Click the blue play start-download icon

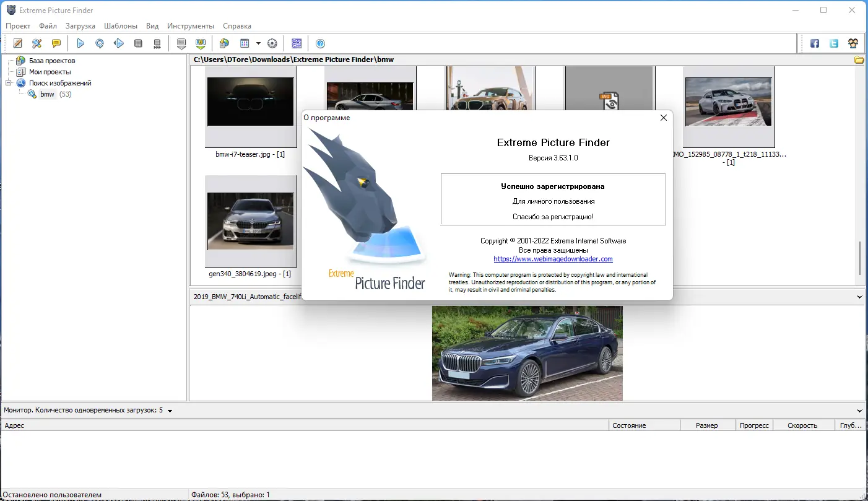pyautogui.click(x=80, y=43)
